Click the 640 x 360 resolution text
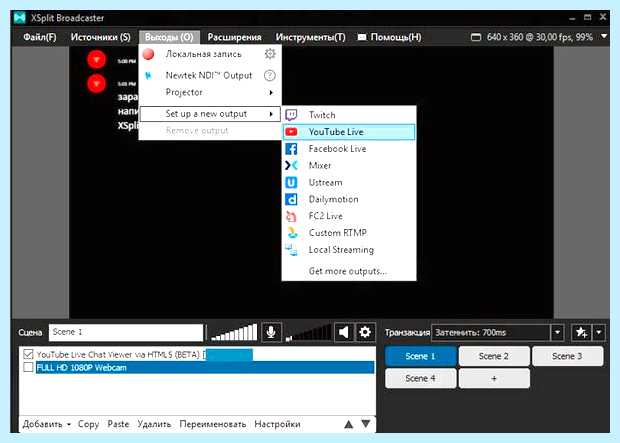The height and width of the screenshot is (443, 620). (x=505, y=37)
